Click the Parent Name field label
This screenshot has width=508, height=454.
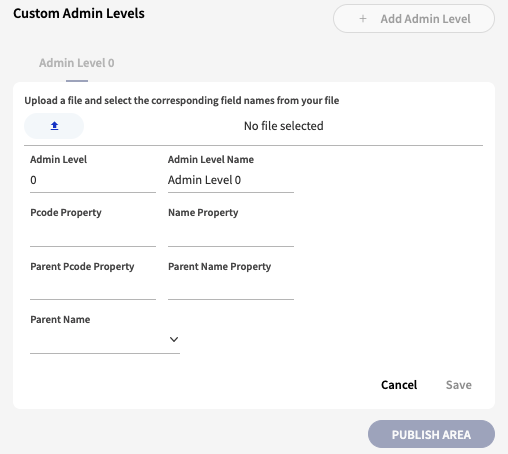60,320
